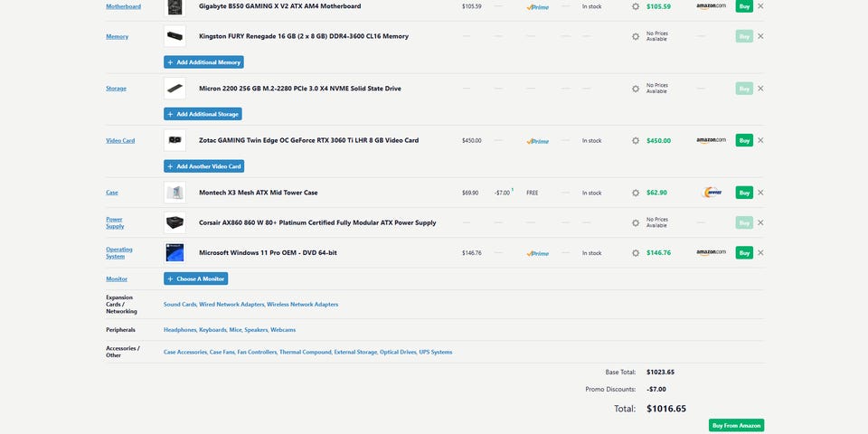Screen dimensions: 868x434
Task: Remove Kingston FURY memory with its X
Action: pos(760,36)
